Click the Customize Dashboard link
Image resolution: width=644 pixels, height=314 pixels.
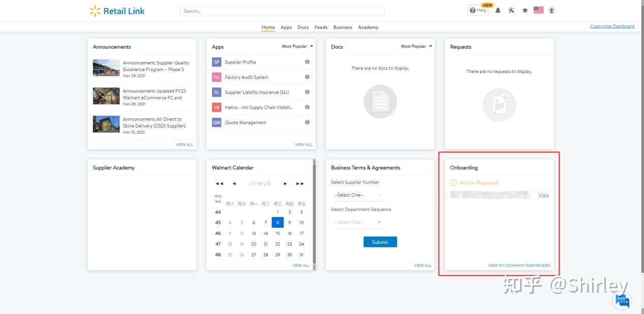(612, 26)
